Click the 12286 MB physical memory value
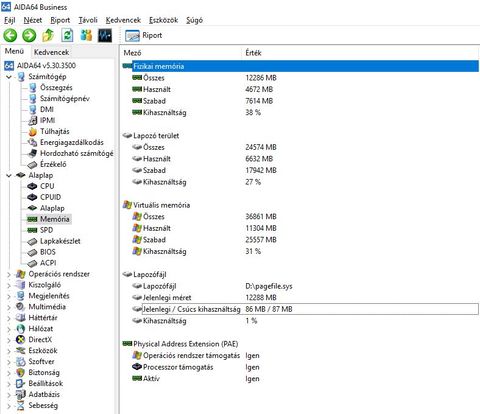480x414 pixels. [x=261, y=78]
